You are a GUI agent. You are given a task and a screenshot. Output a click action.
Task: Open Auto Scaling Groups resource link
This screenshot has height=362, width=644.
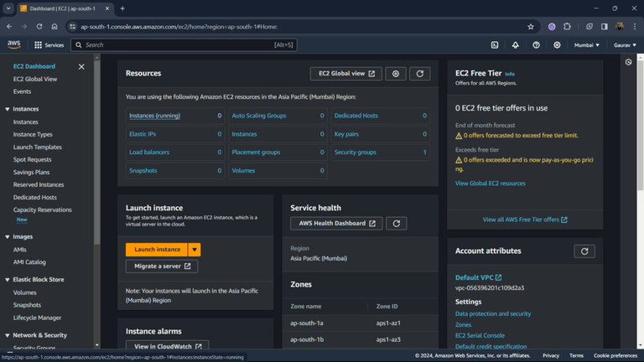pyautogui.click(x=259, y=116)
